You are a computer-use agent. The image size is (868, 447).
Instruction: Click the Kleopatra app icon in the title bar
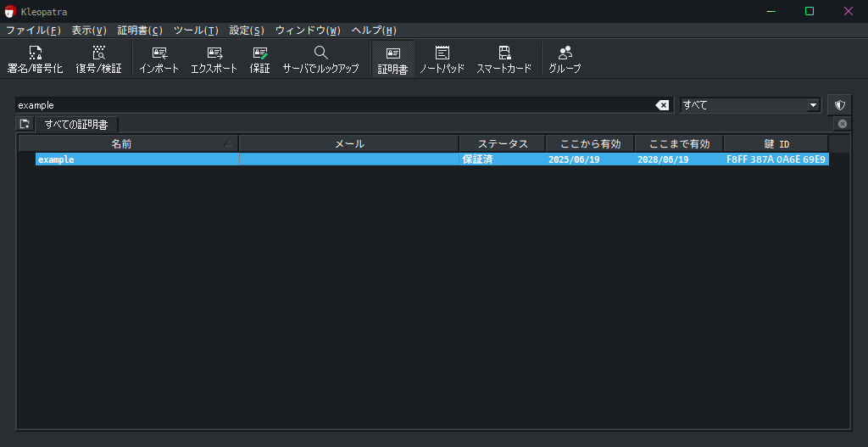[x=10, y=11]
